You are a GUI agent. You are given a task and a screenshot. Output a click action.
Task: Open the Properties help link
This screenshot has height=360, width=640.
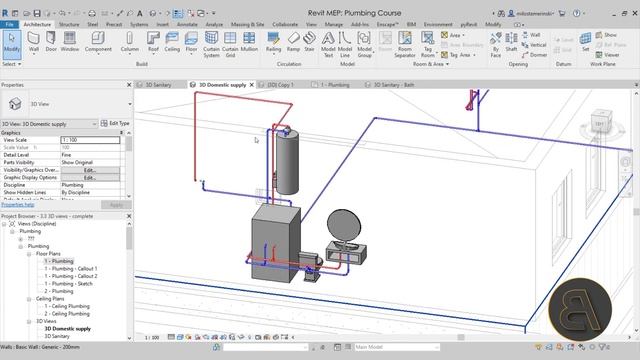click(18, 204)
